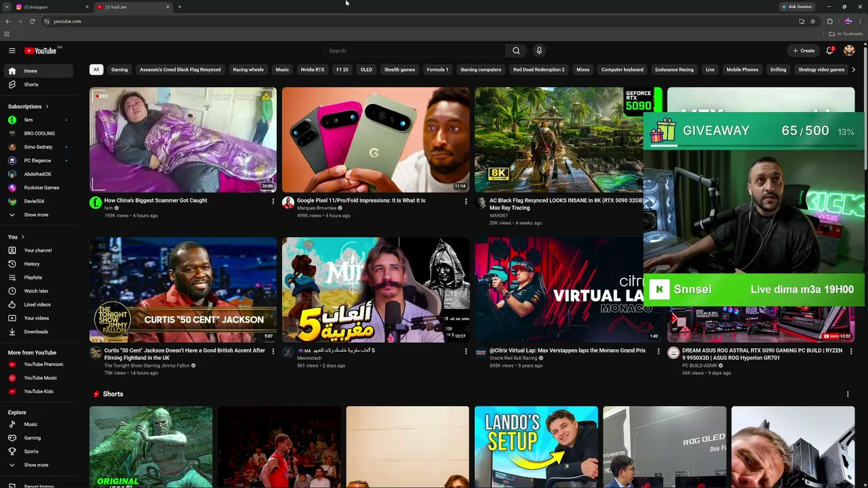Select the OLED filter chip
868x488 pixels.
(x=366, y=70)
